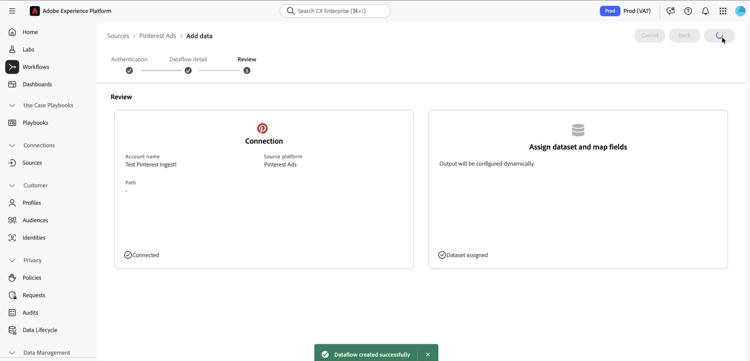Click the highlighted Workflows icon
750x361 pixels.
[x=12, y=67]
